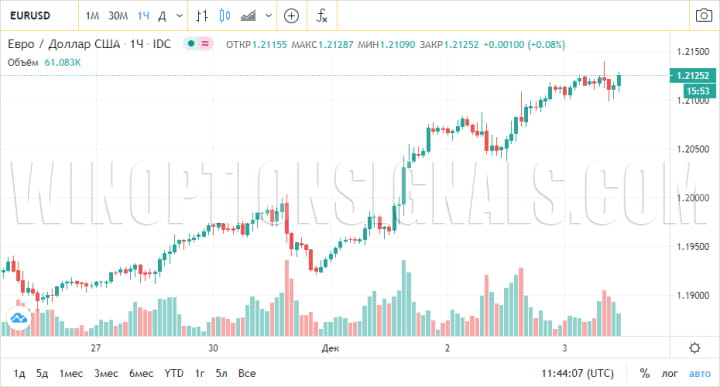Set range to 5д

click(x=42, y=373)
